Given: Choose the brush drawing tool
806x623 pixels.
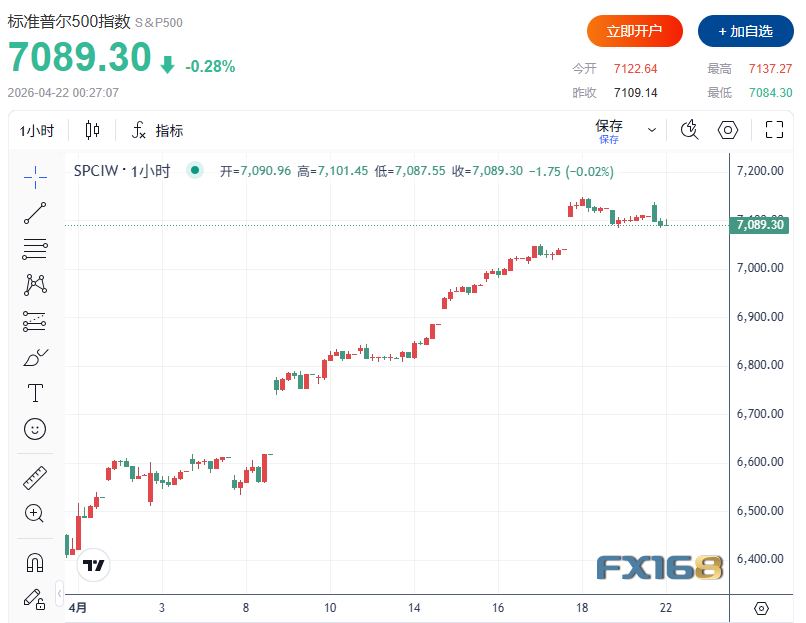Looking at the screenshot, I should (35, 357).
